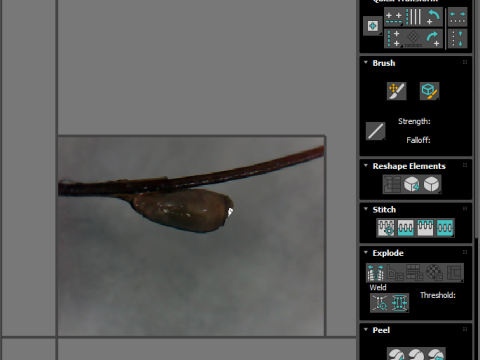Click the Weld label
The width and height of the screenshot is (480, 360).
point(378,287)
